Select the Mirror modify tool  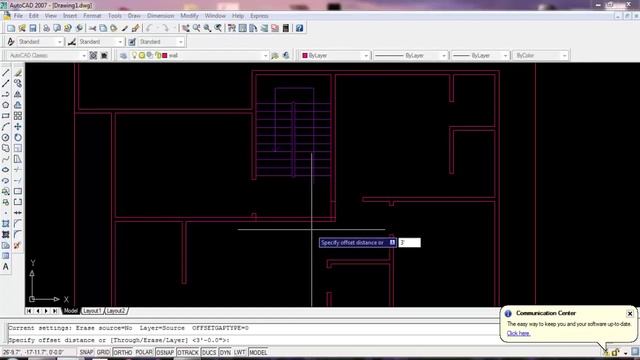[18, 94]
